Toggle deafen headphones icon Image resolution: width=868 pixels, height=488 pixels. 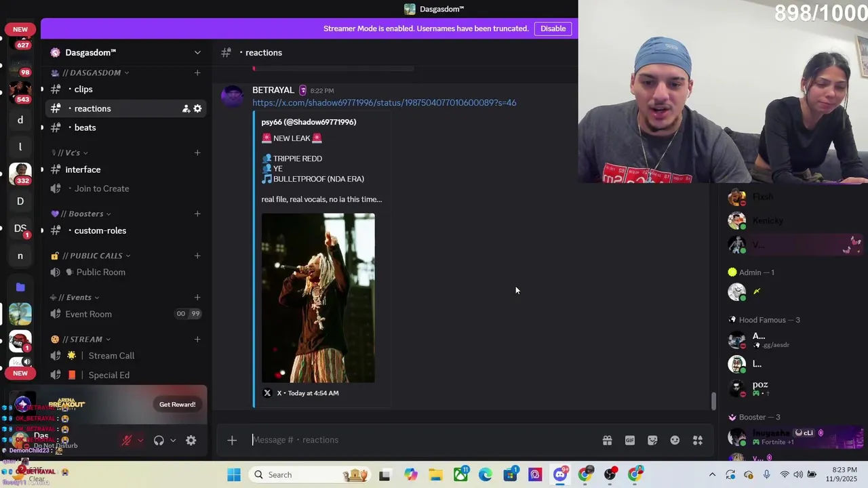coord(159,440)
